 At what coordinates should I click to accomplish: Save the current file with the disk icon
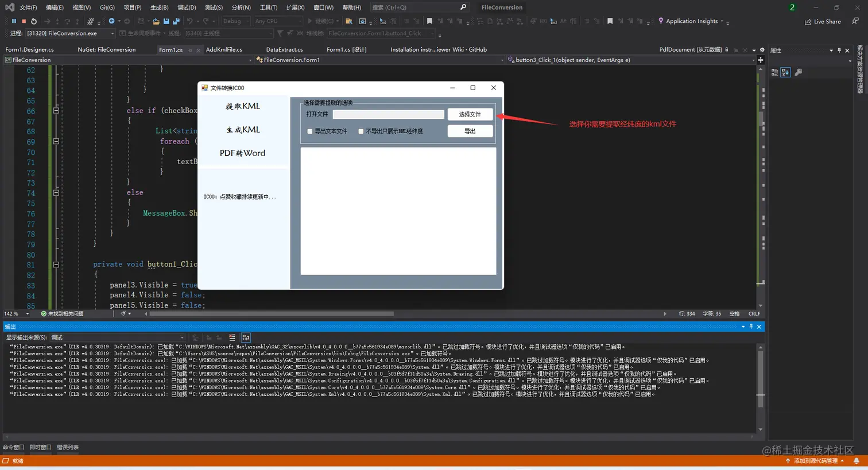pos(166,21)
